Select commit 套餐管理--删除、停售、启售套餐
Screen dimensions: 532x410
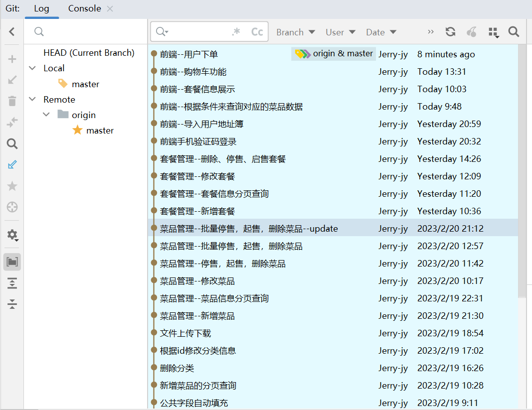click(333, 159)
